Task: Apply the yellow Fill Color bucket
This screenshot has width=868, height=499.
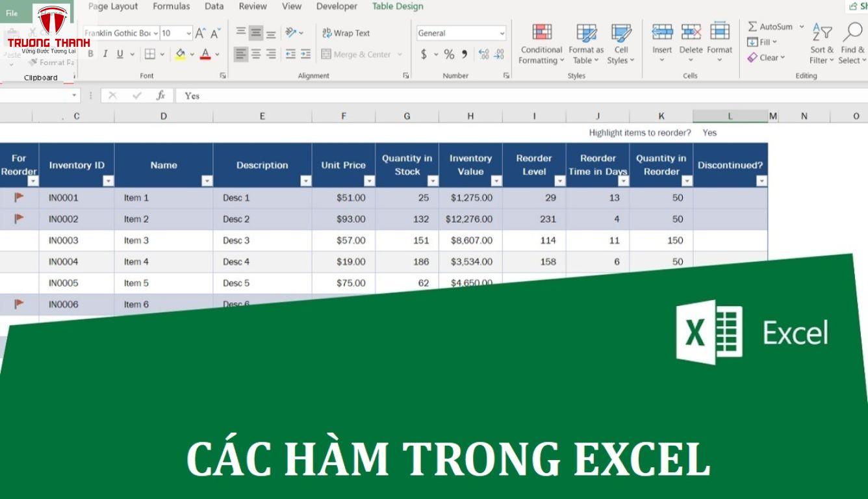Action: click(x=180, y=55)
